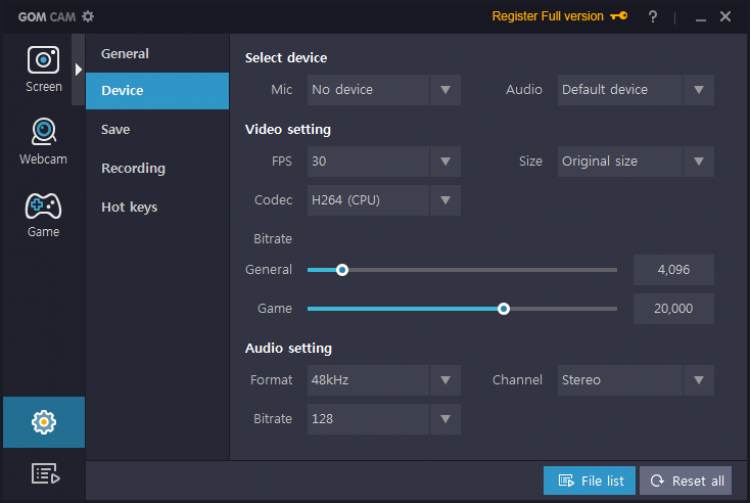Screen dimensions: 750x503
Task: Click the Game bitrate slider handle
Action: 504,309
